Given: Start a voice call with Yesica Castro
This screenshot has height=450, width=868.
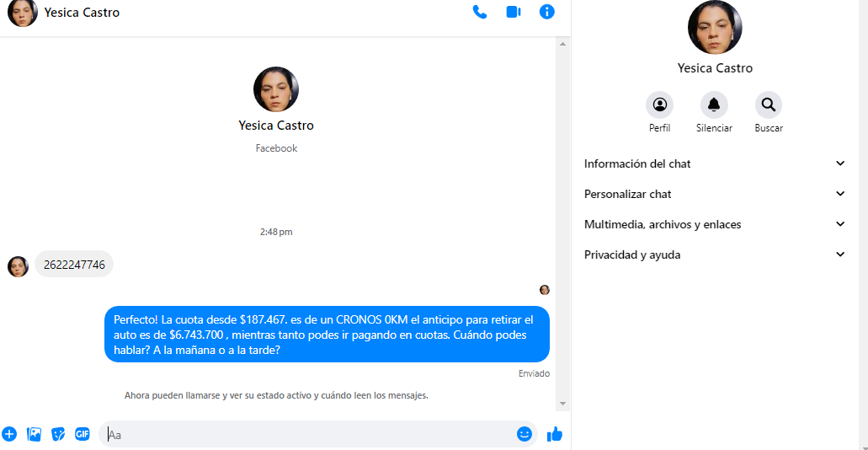Looking at the screenshot, I should click(480, 12).
